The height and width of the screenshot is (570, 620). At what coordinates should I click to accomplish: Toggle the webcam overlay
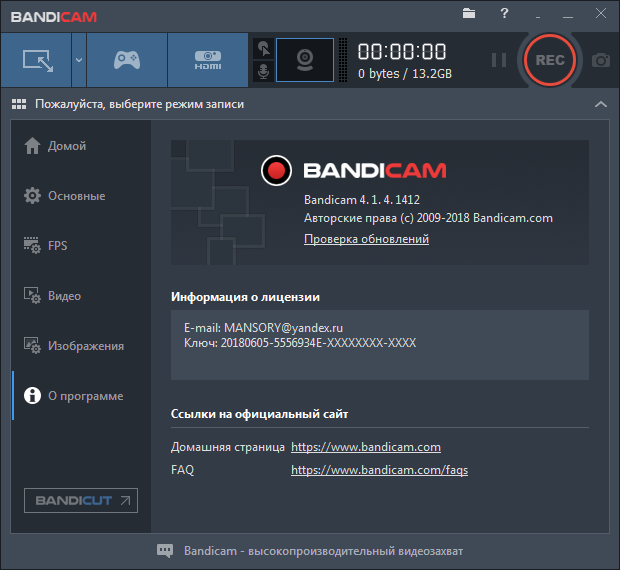[x=304, y=60]
